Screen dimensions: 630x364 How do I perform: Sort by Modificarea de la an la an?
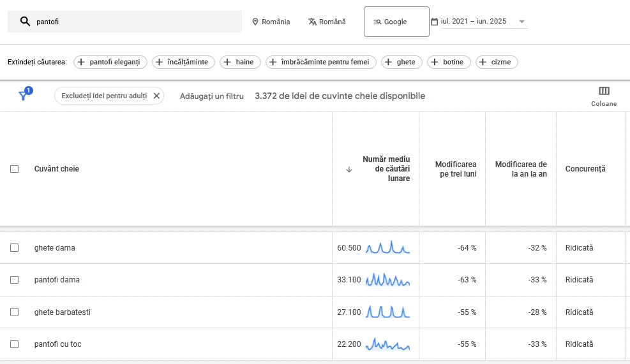(x=521, y=169)
